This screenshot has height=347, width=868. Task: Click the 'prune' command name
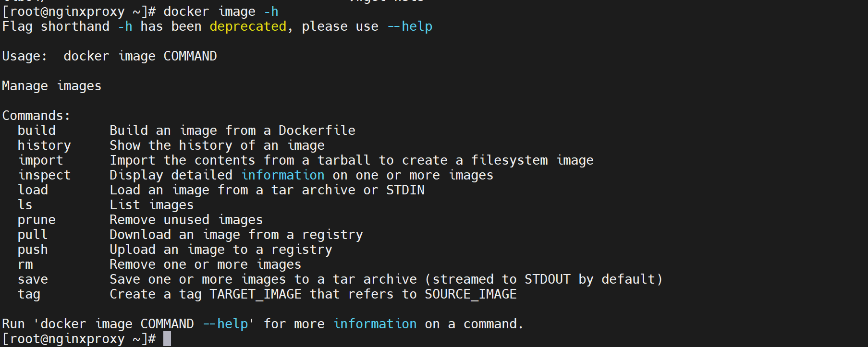(x=37, y=220)
